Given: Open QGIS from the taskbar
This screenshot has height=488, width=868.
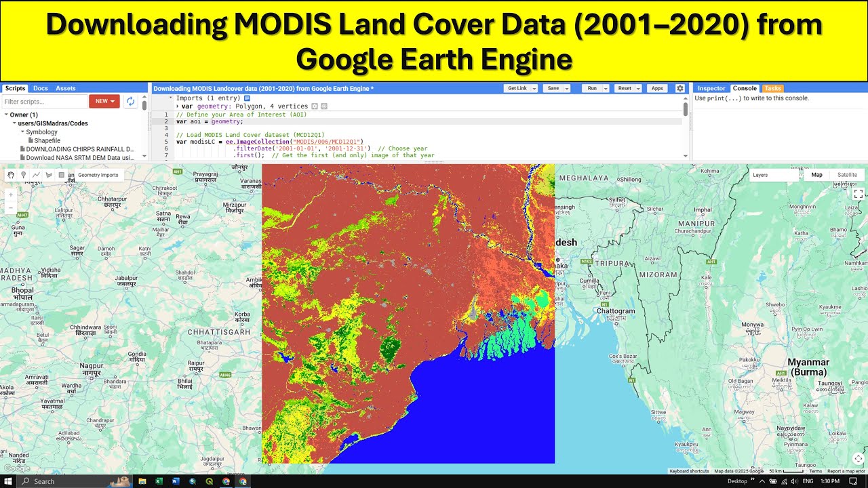Looking at the screenshot, I should click(x=210, y=481).
